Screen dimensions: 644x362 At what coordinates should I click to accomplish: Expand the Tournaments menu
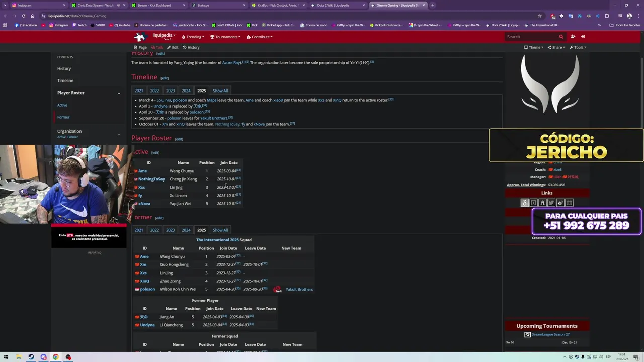[x=225, y=37]
